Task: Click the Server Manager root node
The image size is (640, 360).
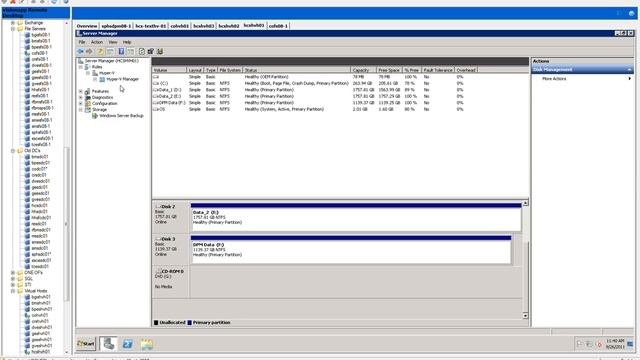Action: point(111,61)
